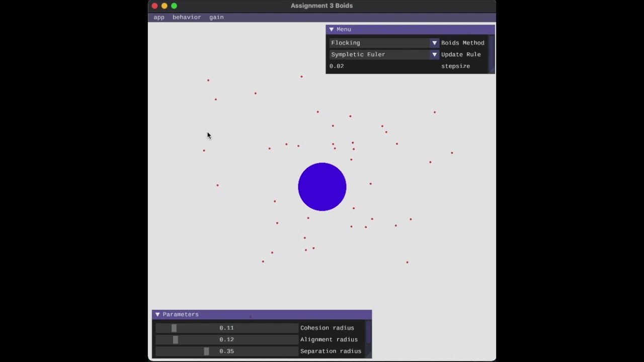Screen dimensions: 644x362
Task: Open the Update Rule dropdown arrow
Action: [434, 54]
